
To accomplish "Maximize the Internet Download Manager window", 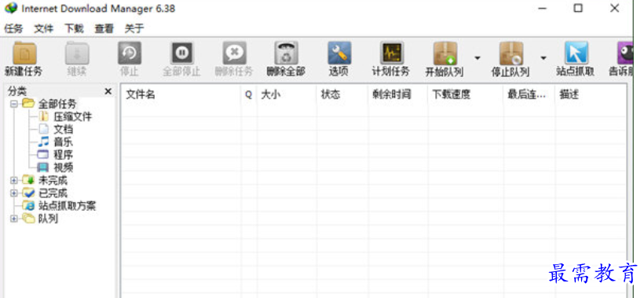I will pos(578,8).
